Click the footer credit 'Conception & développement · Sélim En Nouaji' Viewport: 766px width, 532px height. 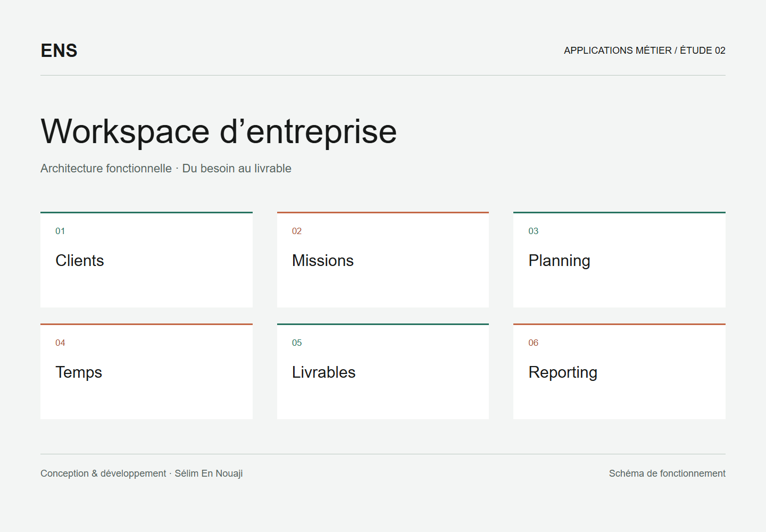pyautogui.click(x=141, y=473)
